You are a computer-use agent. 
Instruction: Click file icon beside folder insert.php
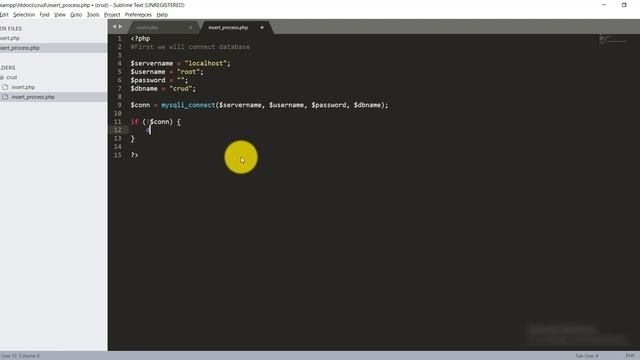(5, 87)
